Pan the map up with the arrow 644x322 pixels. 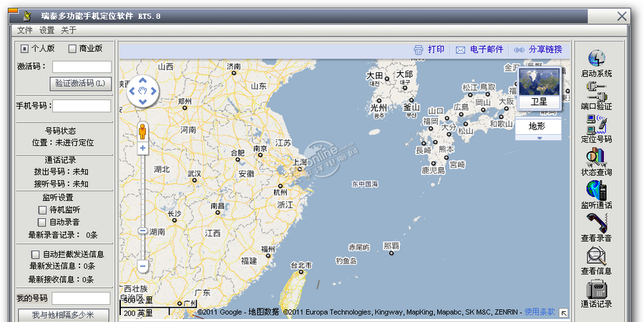142,80
